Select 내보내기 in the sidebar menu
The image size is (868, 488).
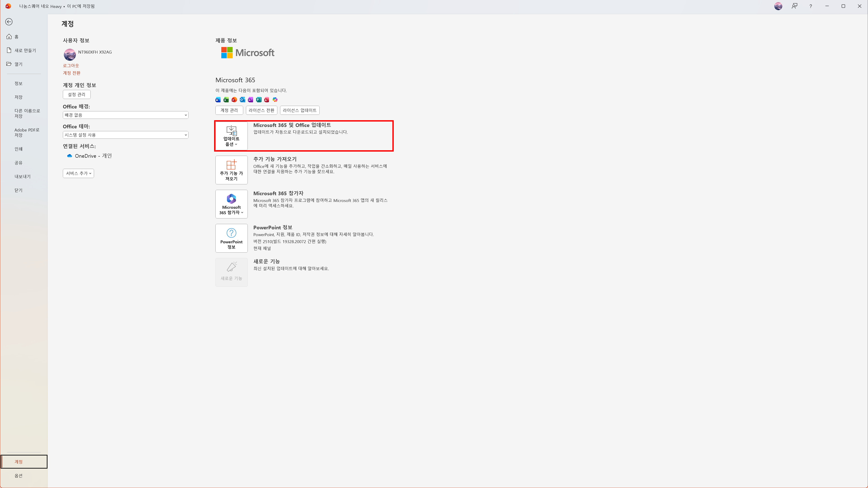pyautogui.click(x=23, y=176)
